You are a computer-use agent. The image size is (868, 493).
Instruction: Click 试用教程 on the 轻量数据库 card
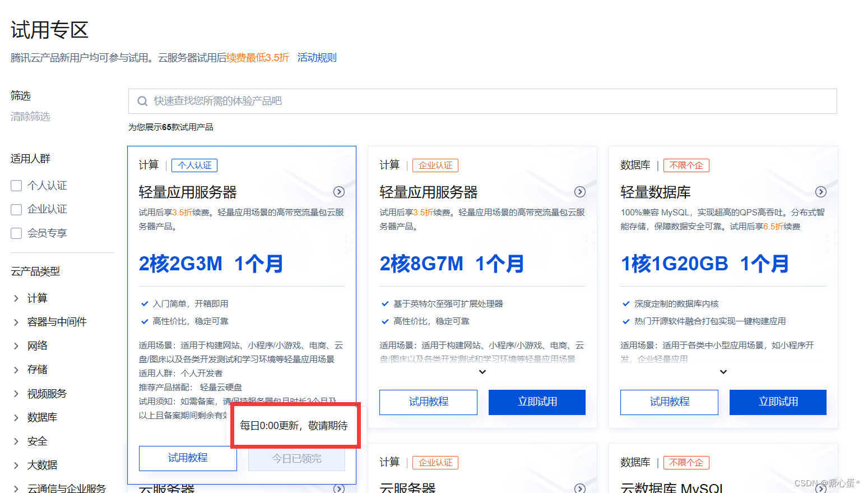pyautogui.click(x=669, y=402)
